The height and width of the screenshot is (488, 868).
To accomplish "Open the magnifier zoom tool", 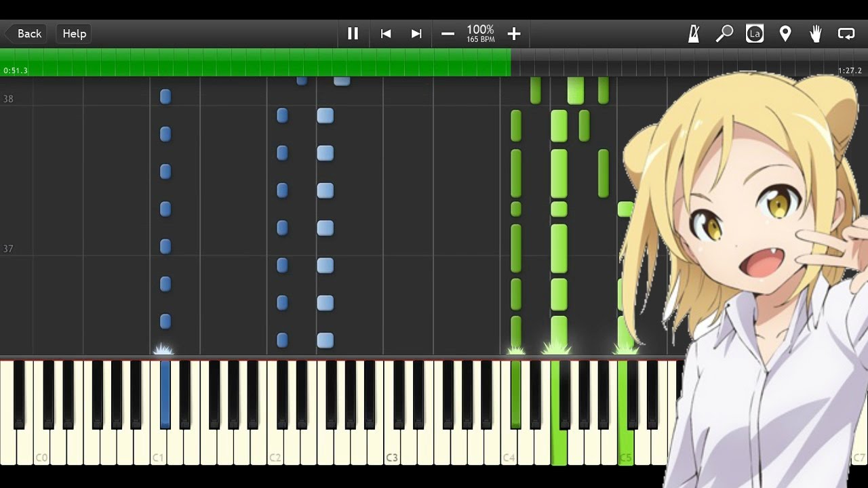I will point(724,34).
